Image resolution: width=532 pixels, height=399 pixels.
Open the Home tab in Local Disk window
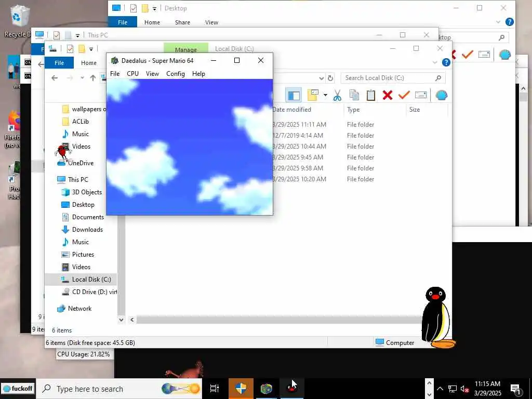tap(88, 63)
